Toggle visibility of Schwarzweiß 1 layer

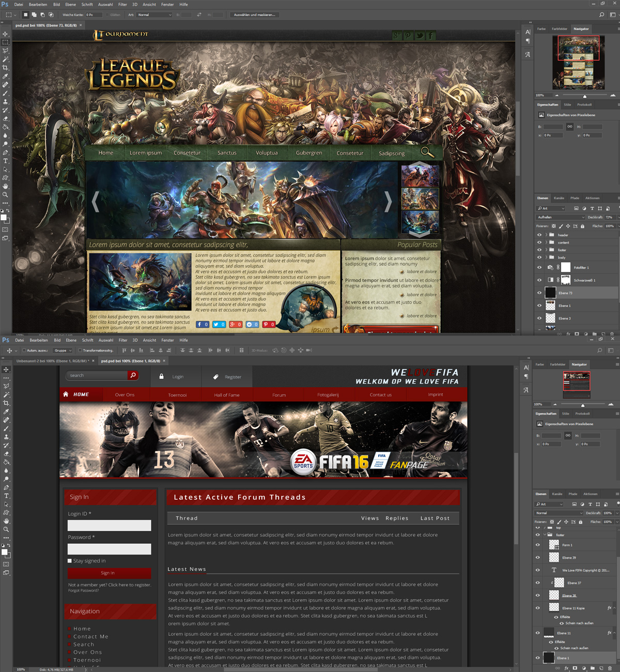point(539,280)
